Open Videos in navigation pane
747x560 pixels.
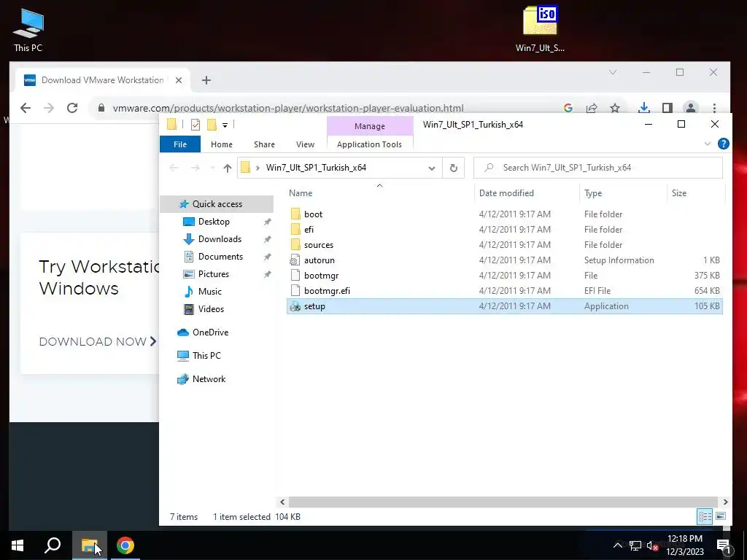211,309
